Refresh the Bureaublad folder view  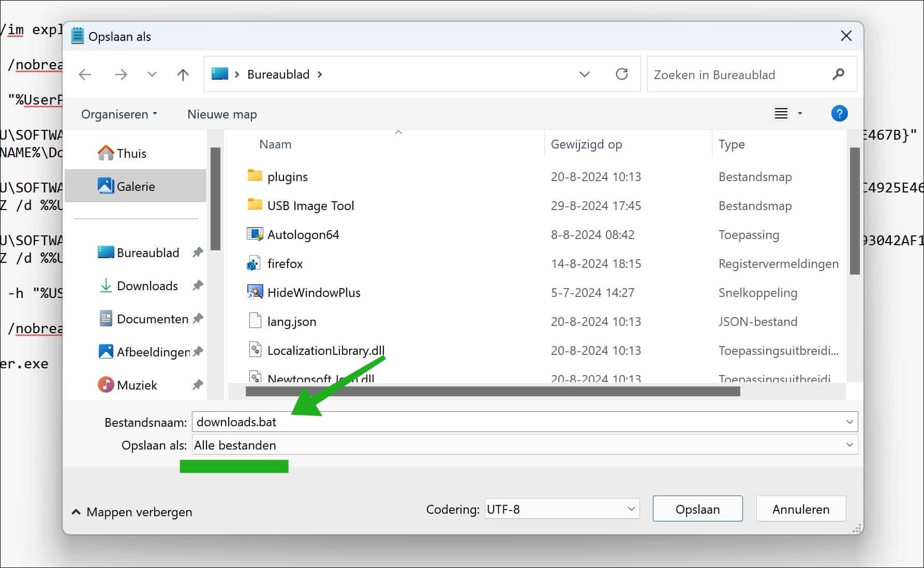pyautogui.click(x=622, y=74)
